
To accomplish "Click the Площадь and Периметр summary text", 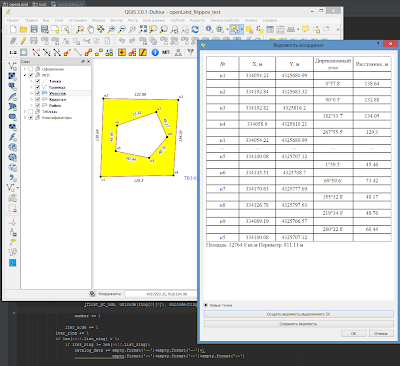I will click(x=255, y=245).
